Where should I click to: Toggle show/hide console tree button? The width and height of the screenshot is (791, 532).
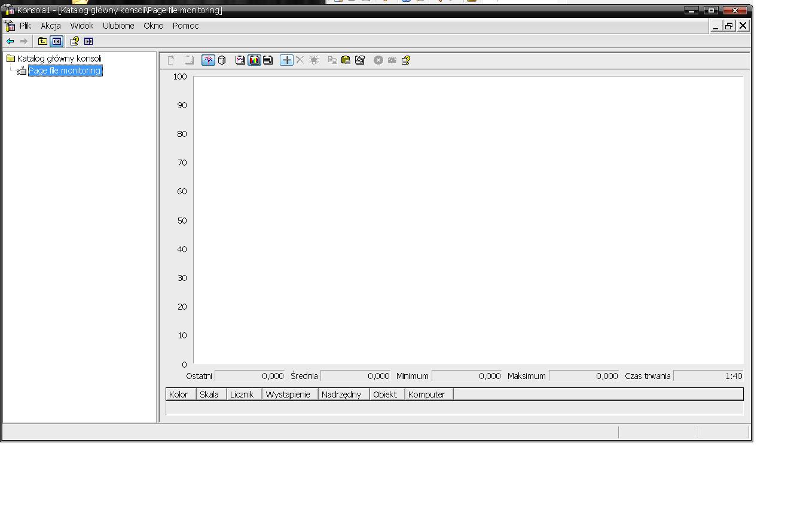[56, 41]
